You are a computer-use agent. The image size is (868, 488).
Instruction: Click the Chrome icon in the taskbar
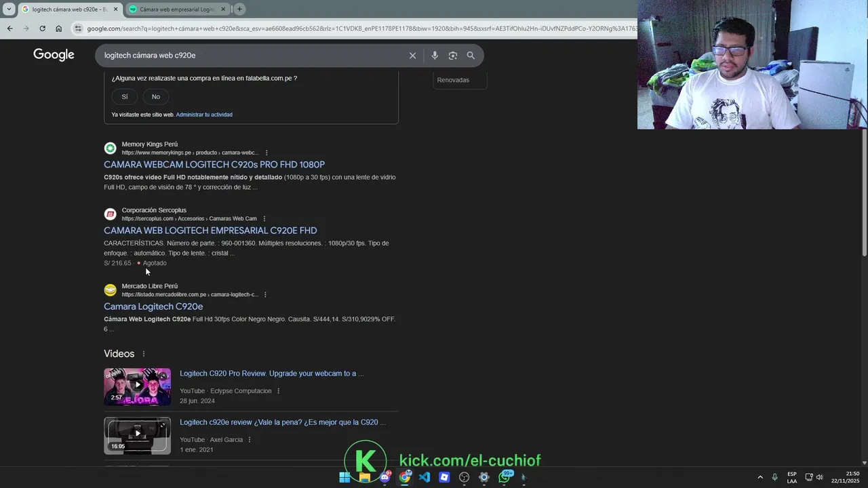[405, 477]
